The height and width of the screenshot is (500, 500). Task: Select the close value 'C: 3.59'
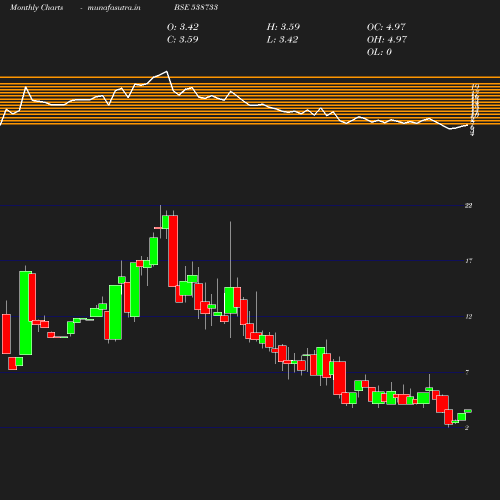[183, 40]
